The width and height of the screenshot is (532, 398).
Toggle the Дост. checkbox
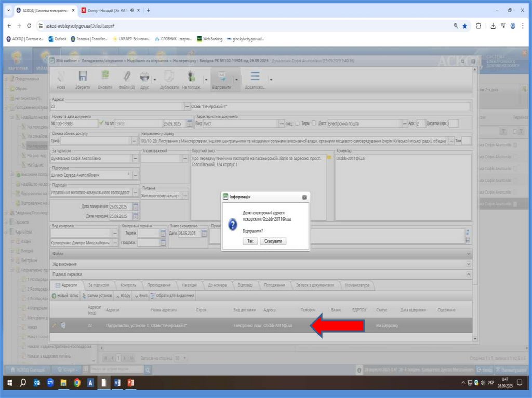(x=314, y=123)
